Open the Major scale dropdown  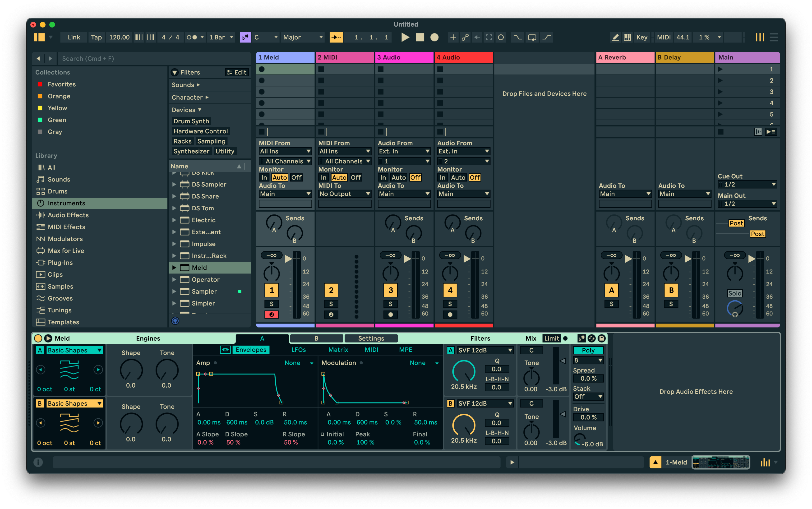click(303, 37)
